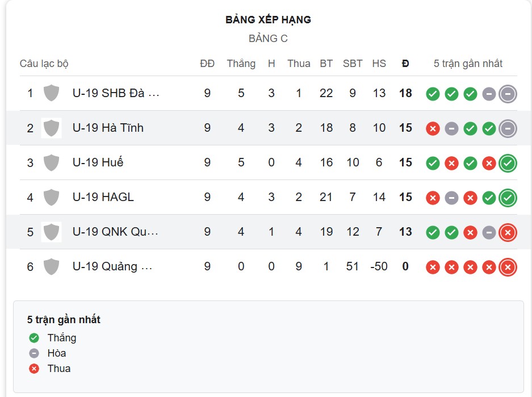Switch to the BẢNG C tab
Viewport: 532px width, 397px height.
pyautogui.click(x=267, y=39)
